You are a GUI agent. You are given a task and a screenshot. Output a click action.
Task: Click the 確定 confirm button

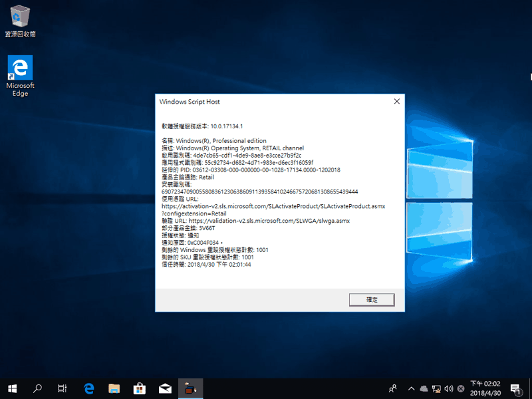click(372, 300)
